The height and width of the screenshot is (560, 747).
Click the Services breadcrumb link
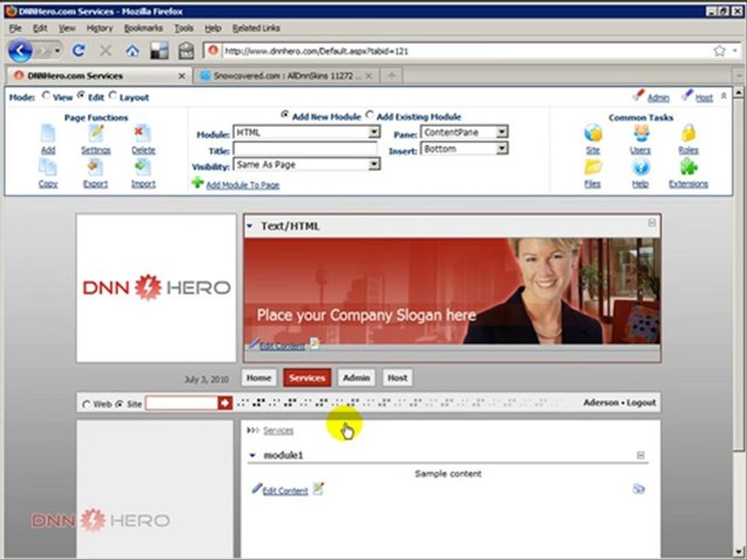click(x=279, y=430)
